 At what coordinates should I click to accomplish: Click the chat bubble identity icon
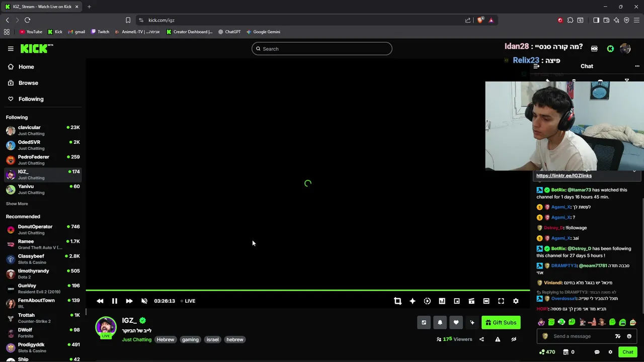(597, 352)
